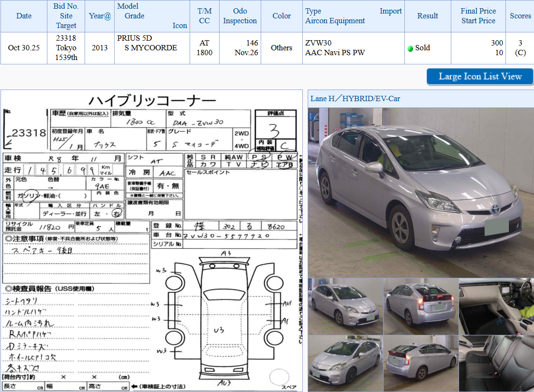The image size is (534, 392).
Task: Open the large main Prius photo
Action: tap(421, 192)
